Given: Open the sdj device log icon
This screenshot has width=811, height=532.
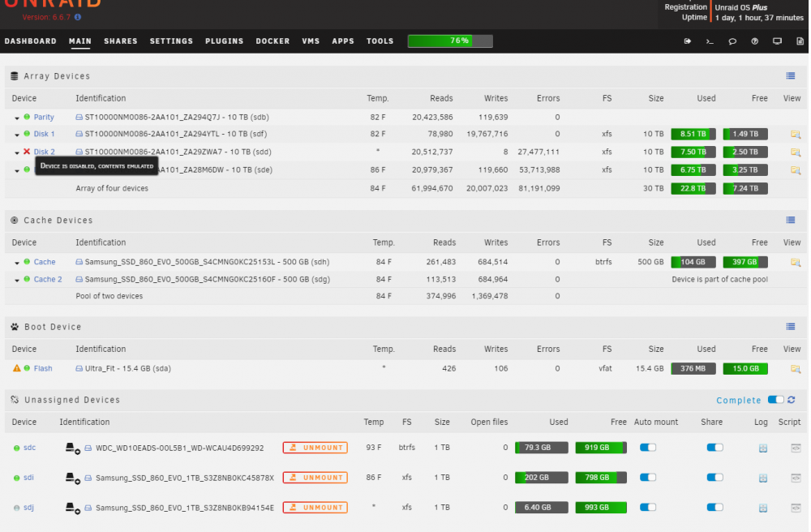Looking at the screenshot, I should (763, 508).
